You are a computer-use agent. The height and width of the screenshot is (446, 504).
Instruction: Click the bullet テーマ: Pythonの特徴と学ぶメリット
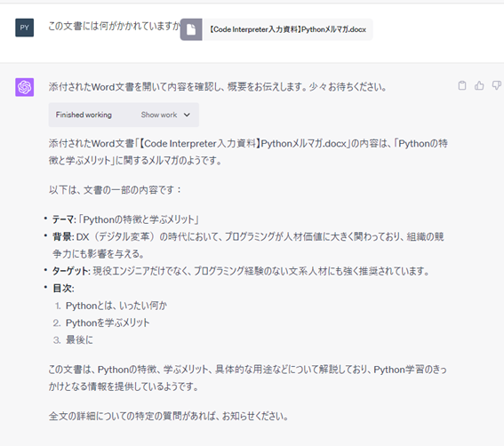pos(125,219)
